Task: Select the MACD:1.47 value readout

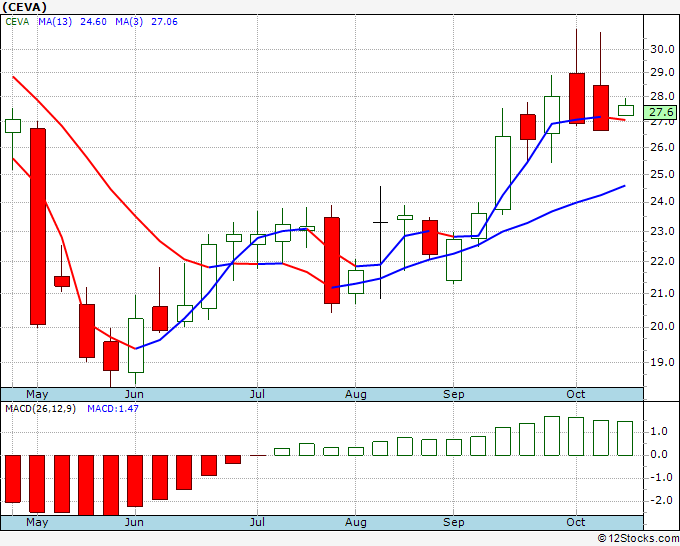Action: [x=113, y=409]
